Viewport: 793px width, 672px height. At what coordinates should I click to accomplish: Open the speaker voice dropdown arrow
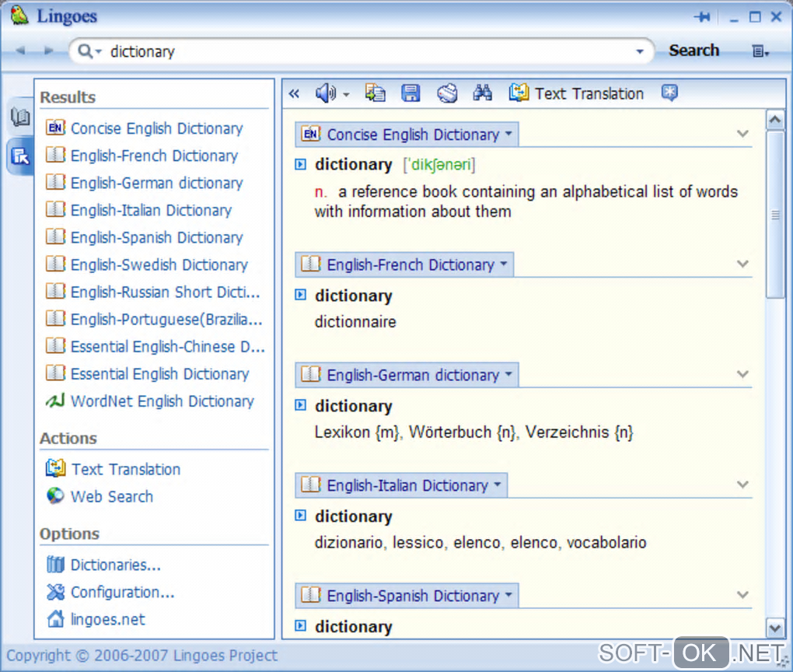347,95
